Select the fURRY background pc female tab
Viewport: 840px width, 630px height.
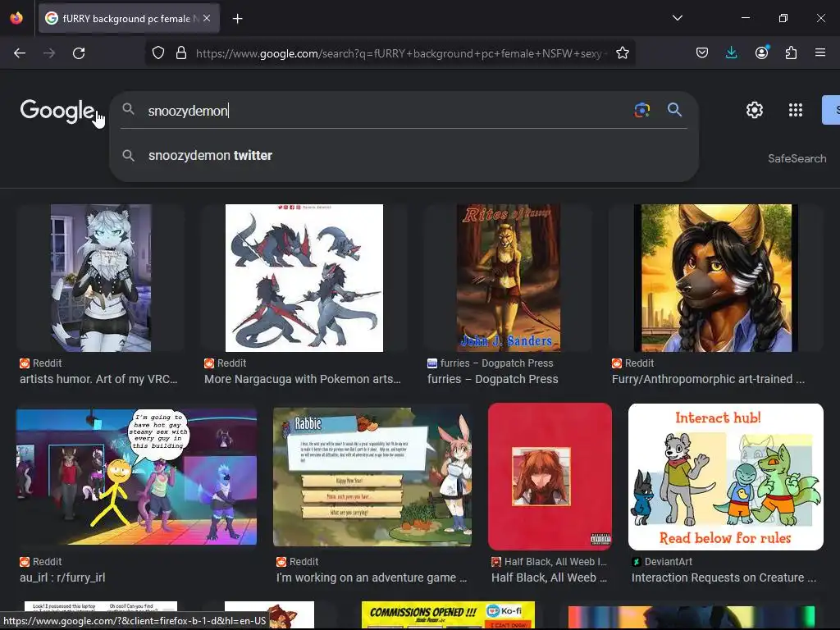click(129, 18)
